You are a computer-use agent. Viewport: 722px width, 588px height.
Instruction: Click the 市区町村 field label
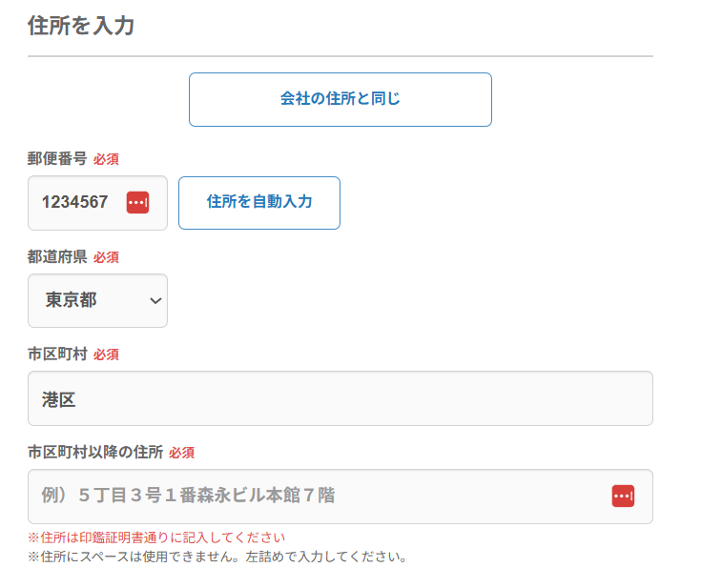pyautogui.click(x=57, y=354)
